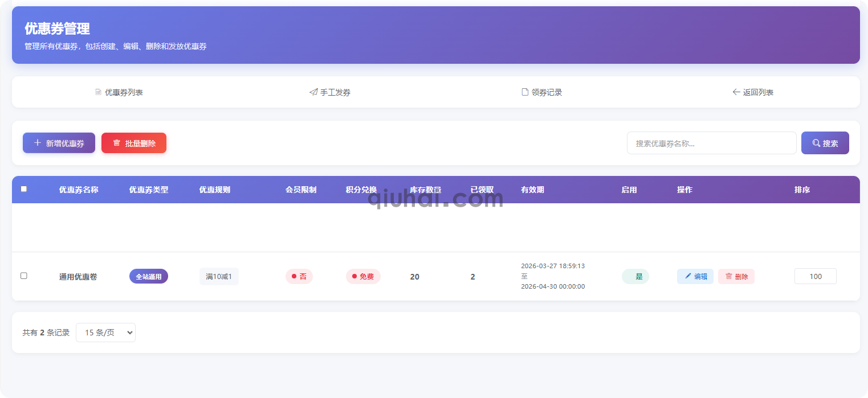Click the 优惠券列表 list icon
Viewport: 868px width, 398px height.
99,92
